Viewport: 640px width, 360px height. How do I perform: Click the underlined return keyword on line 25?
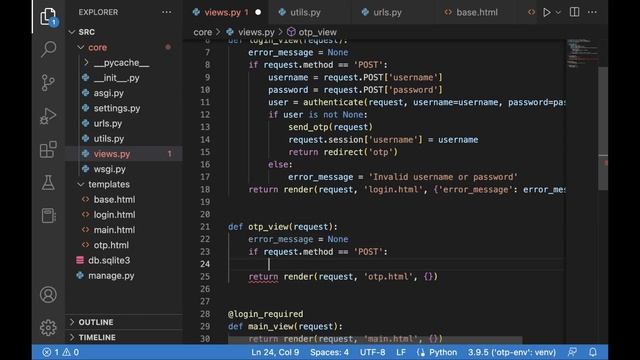(263, 276)
